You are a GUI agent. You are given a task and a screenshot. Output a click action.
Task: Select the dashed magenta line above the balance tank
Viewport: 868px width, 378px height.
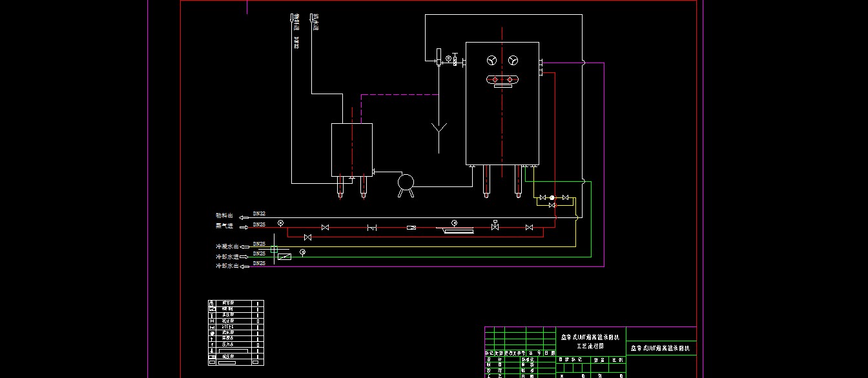[399, 95]
